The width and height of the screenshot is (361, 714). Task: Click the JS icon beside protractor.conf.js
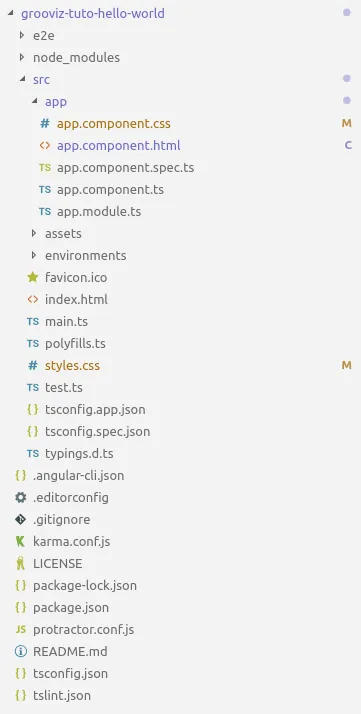click(20, 629)
